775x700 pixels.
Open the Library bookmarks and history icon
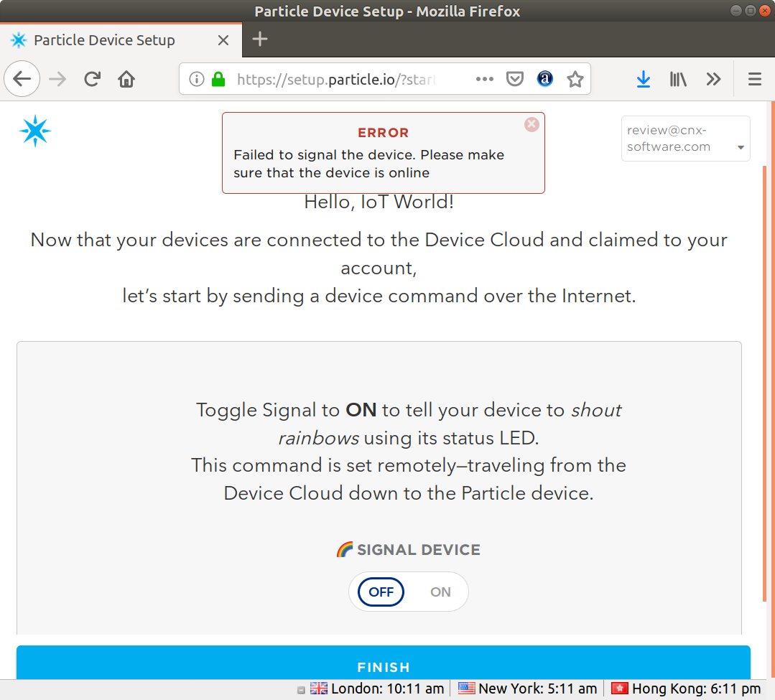678,79
